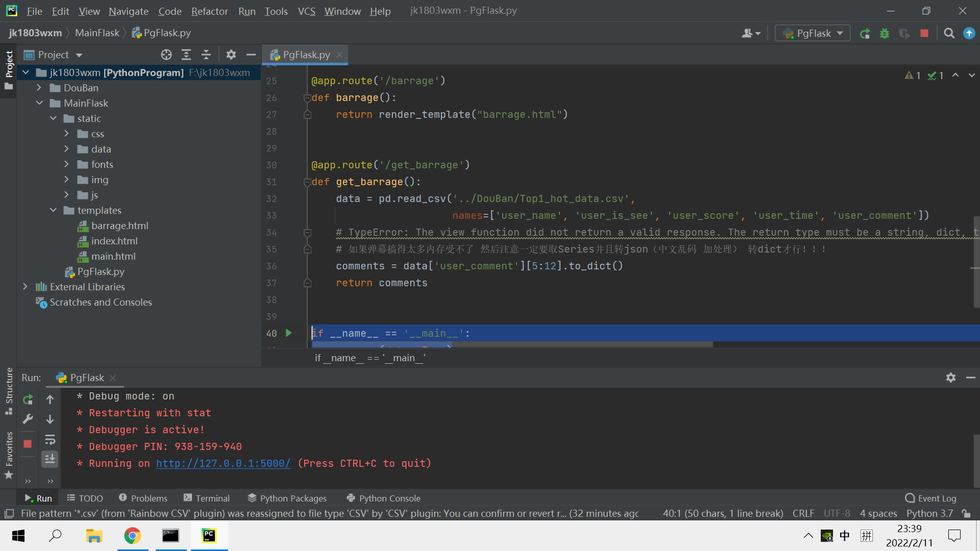Open Project panel settings gear
The width and height of the screenshot is (980, 551).
click(x=231, y=55)
